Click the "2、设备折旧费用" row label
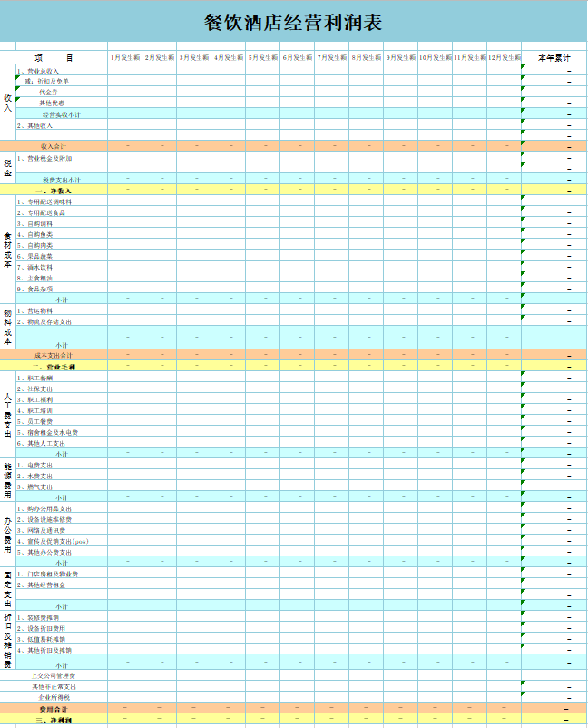 pos(42,629)
